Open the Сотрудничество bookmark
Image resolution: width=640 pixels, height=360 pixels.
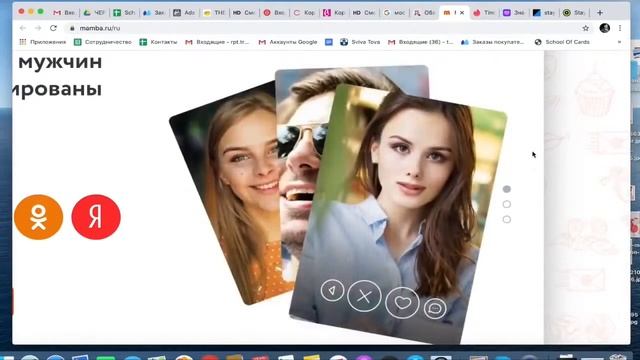(x=103, y=42)
